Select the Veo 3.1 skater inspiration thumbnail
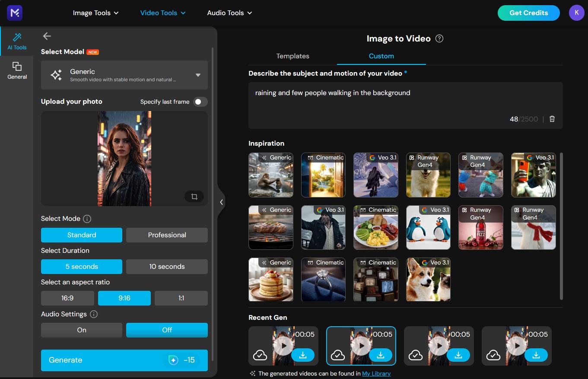Image resolution: width=588 pixels, height=379 pixels. pos(376,175)
